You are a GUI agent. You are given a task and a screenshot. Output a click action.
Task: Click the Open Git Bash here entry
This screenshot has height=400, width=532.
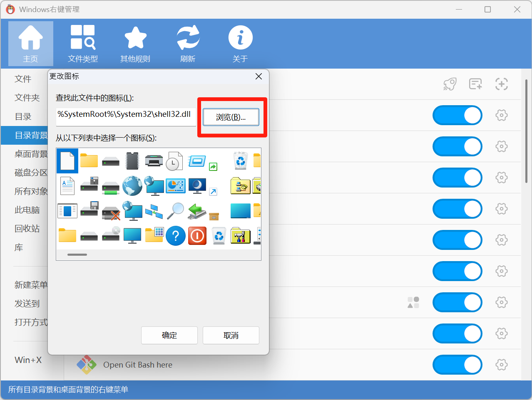coord(138,365)
